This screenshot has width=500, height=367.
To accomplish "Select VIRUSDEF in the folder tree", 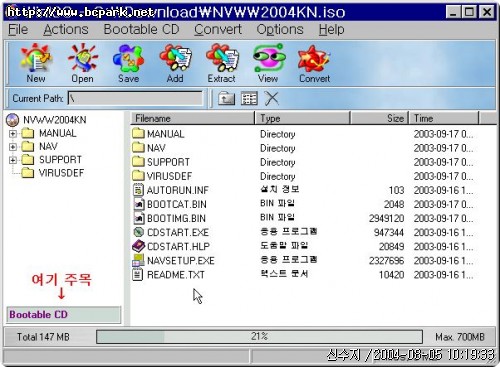I will 61,173.
